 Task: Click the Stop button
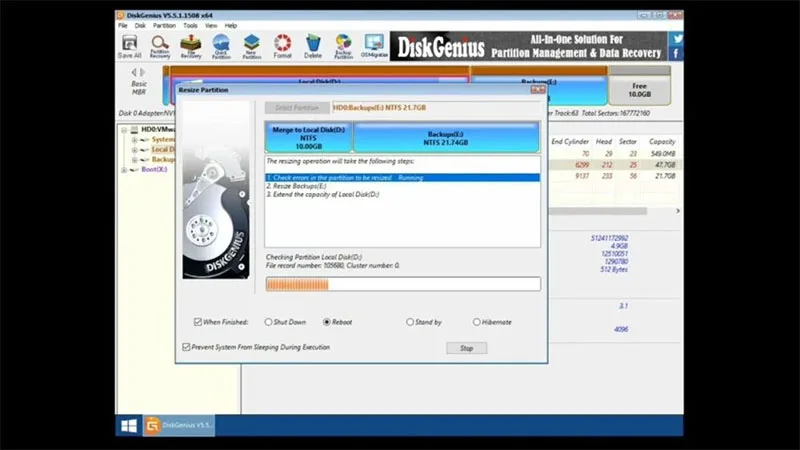(x=466, y=348)
